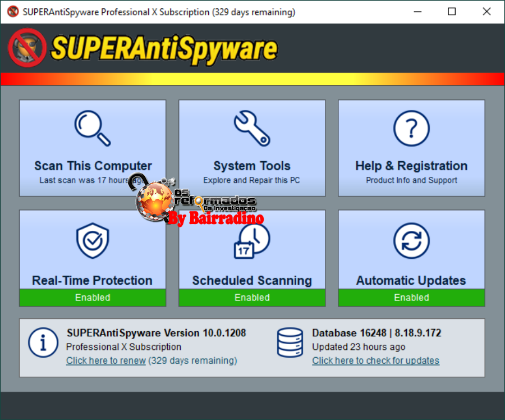The width and height of the screenshot is (505, 420).
Task: Click the database cylinder icon
Action: [x=290, y=343]
